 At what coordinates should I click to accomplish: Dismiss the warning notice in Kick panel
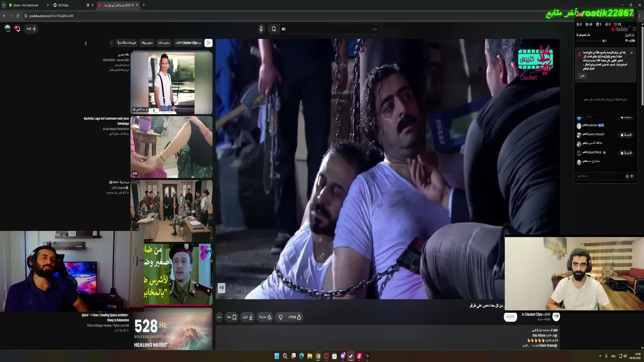tap(631, 53)
